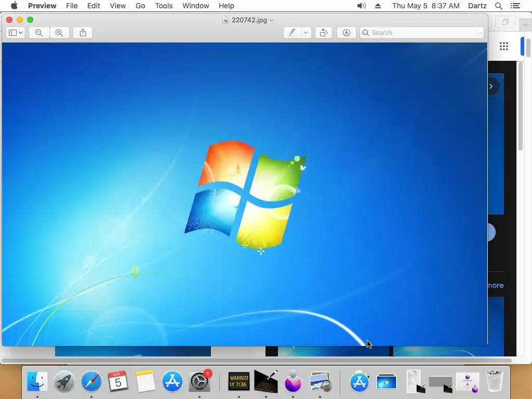Image resolution: width=532 pixels, height=399 pixels.
Task: Open the View menu
Action: pos(118,6)
